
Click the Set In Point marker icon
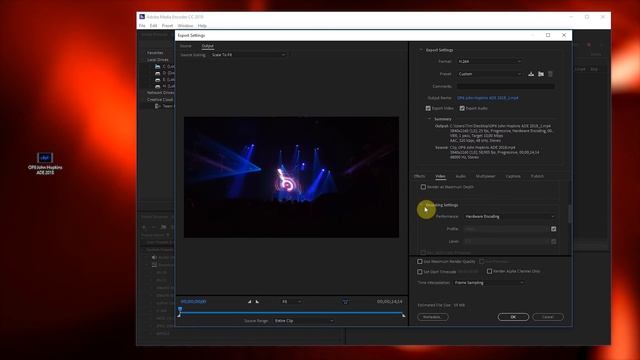[x=249, y=302]
